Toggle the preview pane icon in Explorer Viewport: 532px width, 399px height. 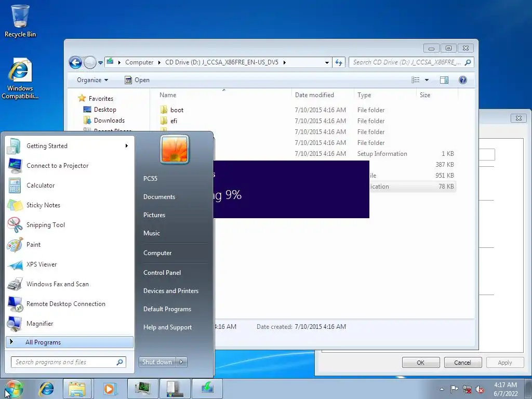(x=444, y=80)
